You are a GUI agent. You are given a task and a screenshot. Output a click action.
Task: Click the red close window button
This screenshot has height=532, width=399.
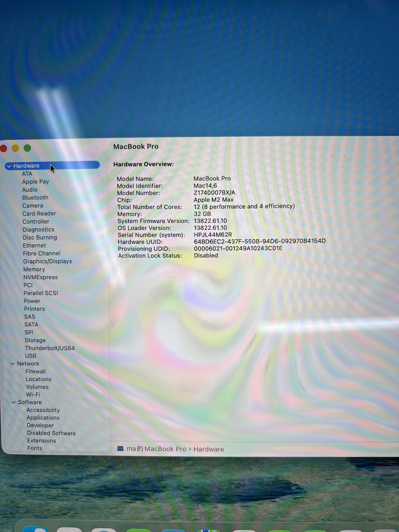(x=3, y=148)
